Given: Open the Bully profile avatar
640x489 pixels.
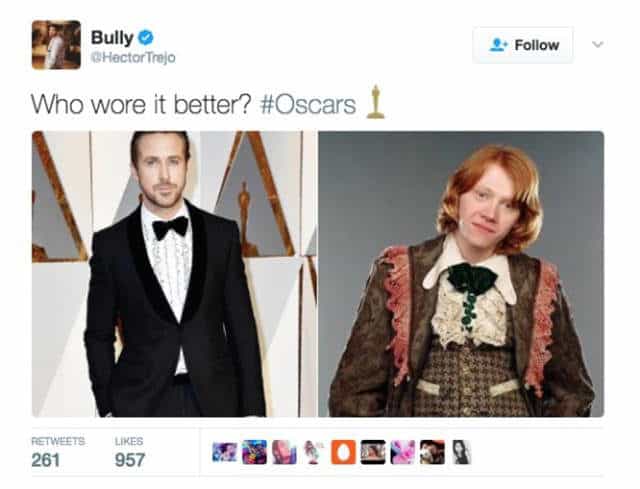Looking at the screenshot, I should pos(56,45).
